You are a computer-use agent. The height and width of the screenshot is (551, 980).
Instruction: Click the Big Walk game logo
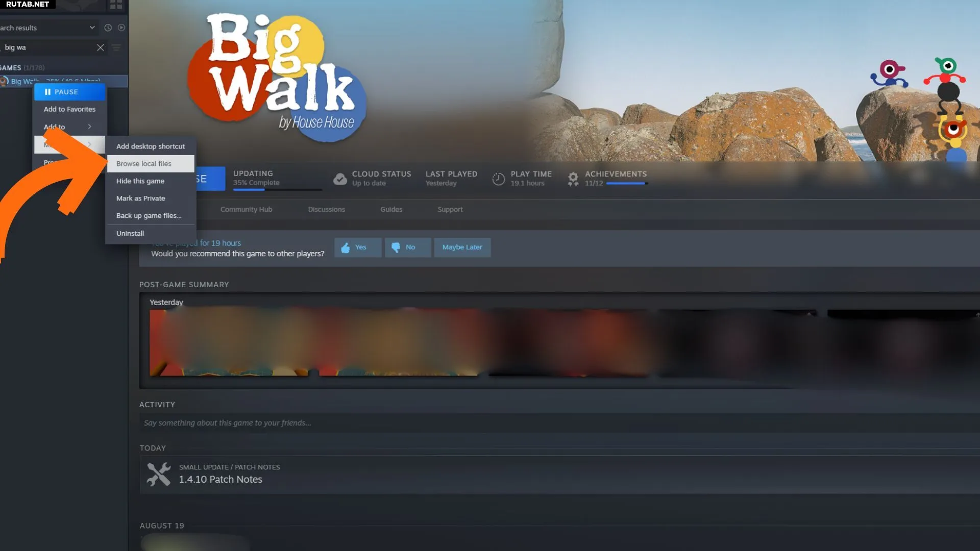coord(277,77)
